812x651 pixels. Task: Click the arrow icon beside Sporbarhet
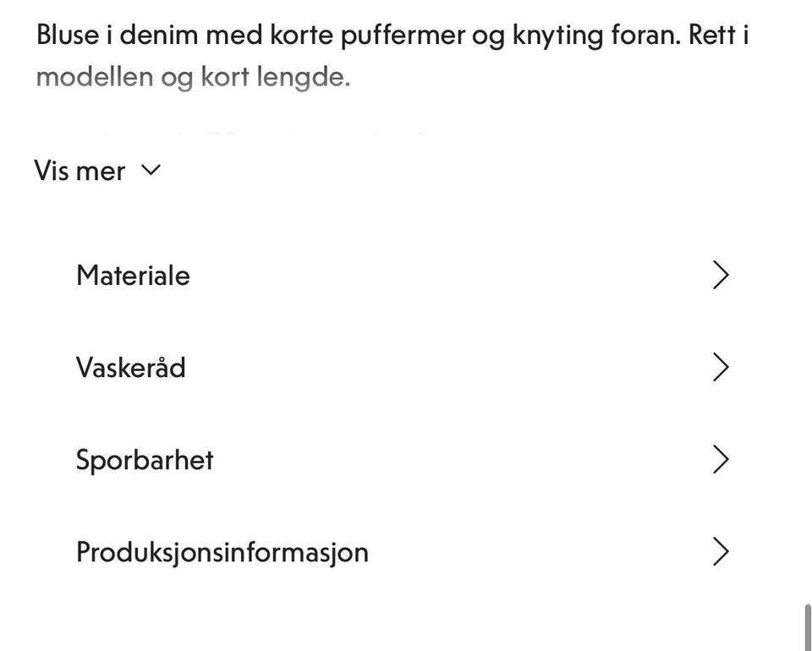[721, 460]
